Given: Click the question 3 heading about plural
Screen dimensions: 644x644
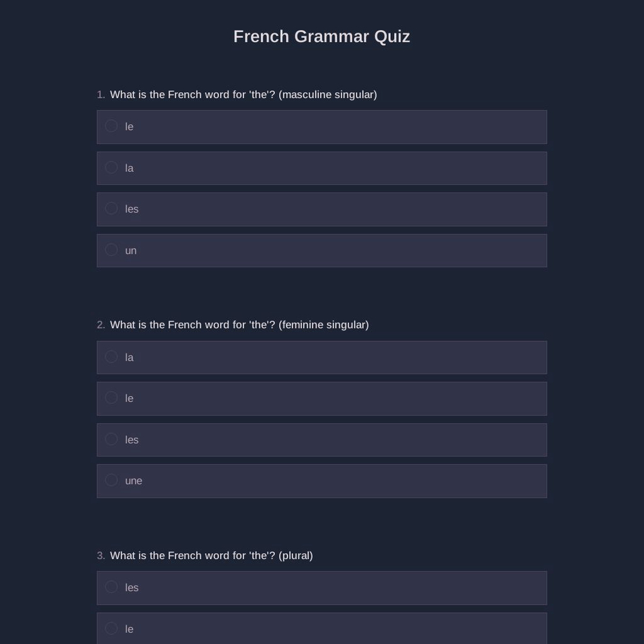Looking at the screenshot, I should pyautogui.click(x=211, y=555).
